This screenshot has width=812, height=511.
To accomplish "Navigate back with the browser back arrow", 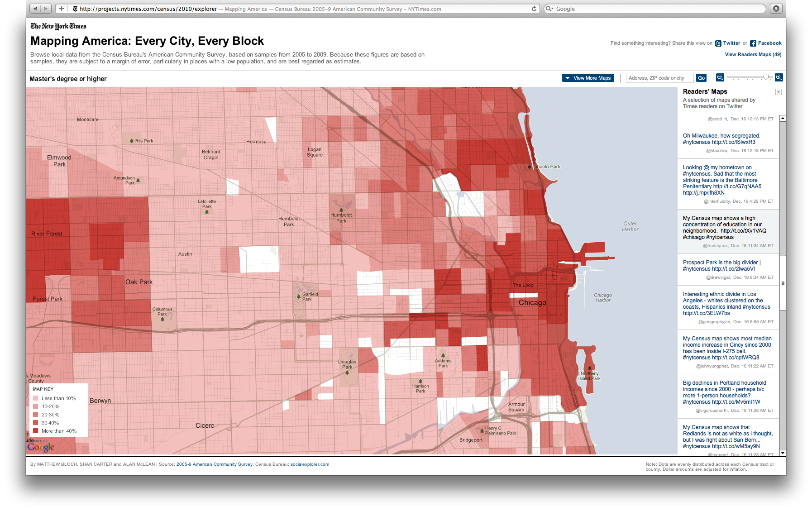I will (35, 8).
